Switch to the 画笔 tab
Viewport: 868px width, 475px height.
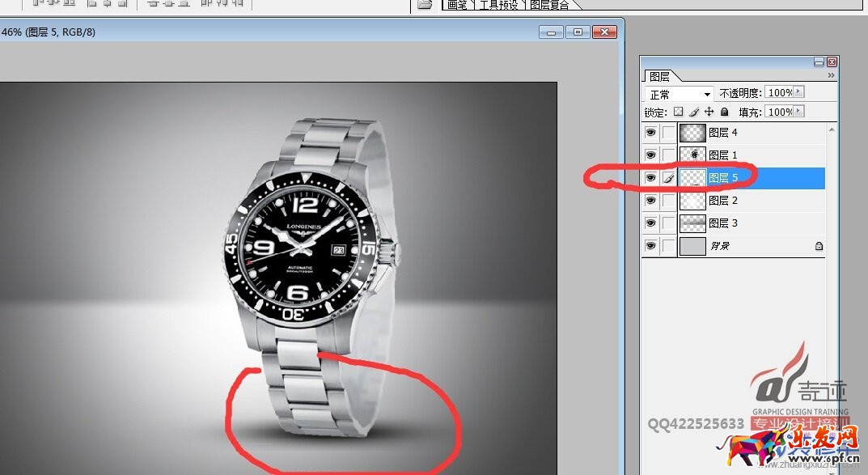pos(457,5)
